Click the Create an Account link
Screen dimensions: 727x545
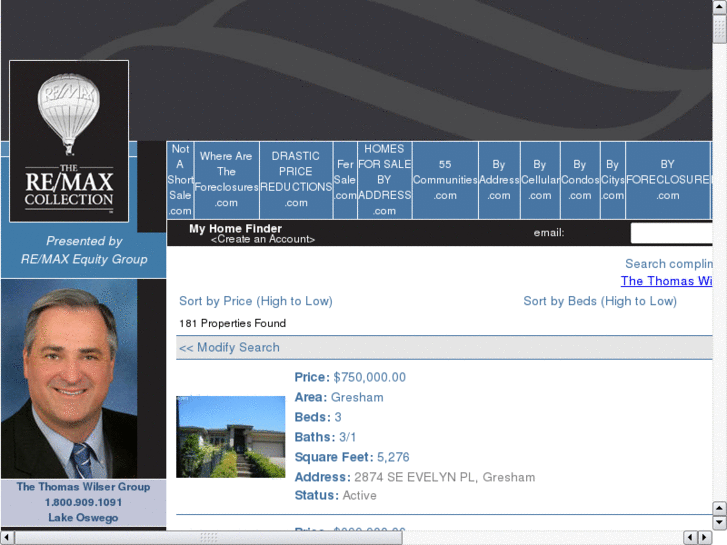(262, 239)
